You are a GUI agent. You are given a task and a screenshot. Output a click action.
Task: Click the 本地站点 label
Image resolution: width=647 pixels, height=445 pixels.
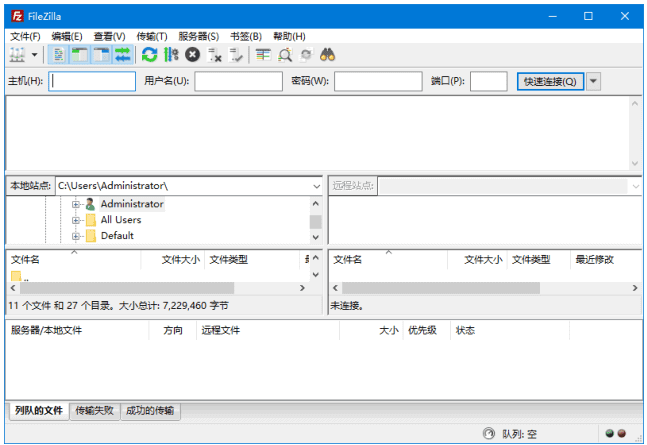coord(30,186)
